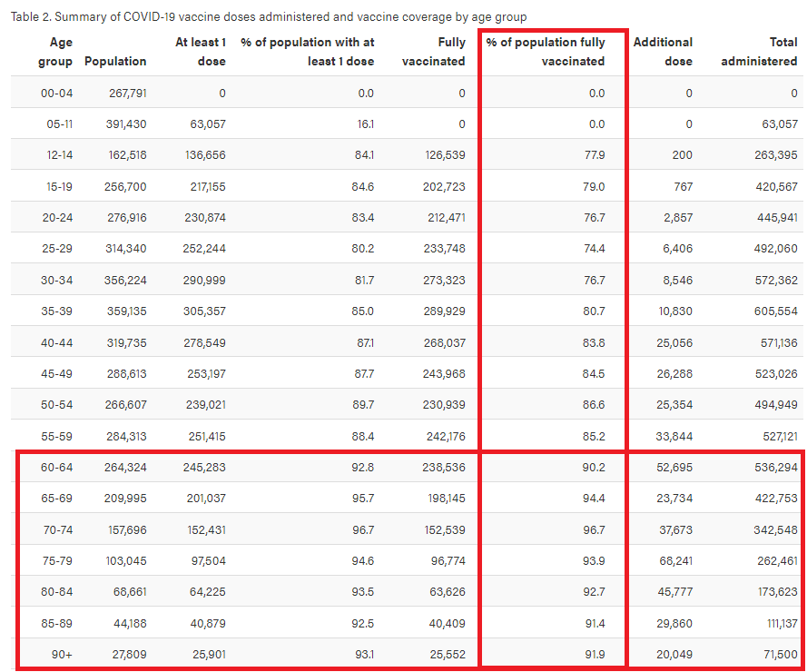Select age group cell '55-59'
This screenshot has height=672, width=807.
(56, 436)
